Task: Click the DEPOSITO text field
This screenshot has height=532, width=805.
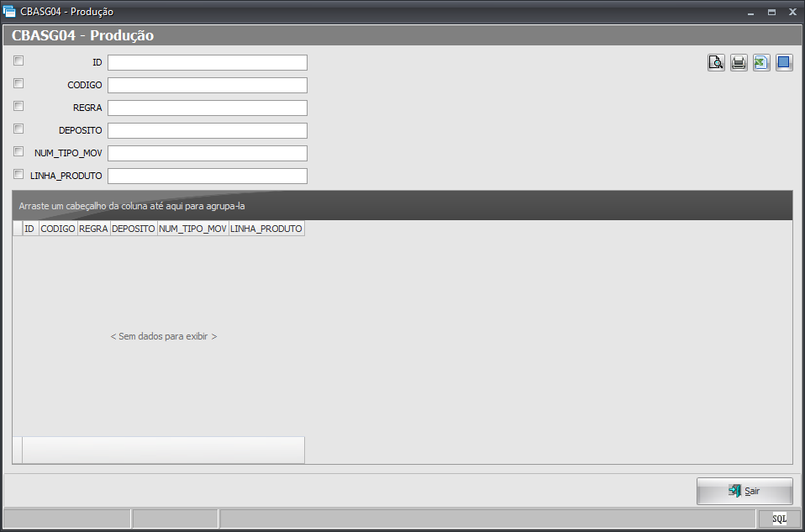Action: click(208, 130)
